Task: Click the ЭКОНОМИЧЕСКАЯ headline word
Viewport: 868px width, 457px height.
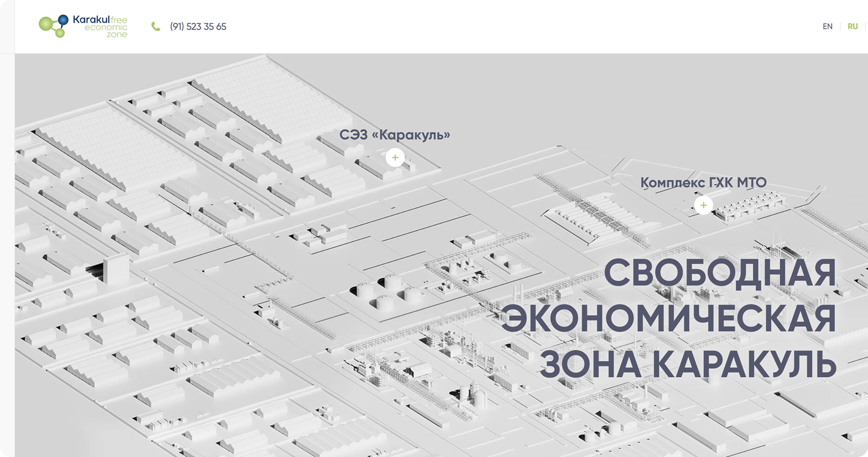Action: click(x=668, y=318)
